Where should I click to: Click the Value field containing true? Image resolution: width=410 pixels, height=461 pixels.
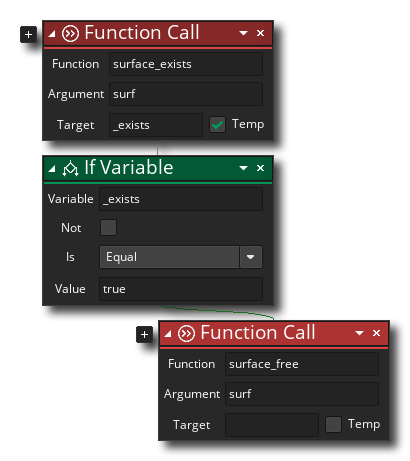click(x=181, y=289)
